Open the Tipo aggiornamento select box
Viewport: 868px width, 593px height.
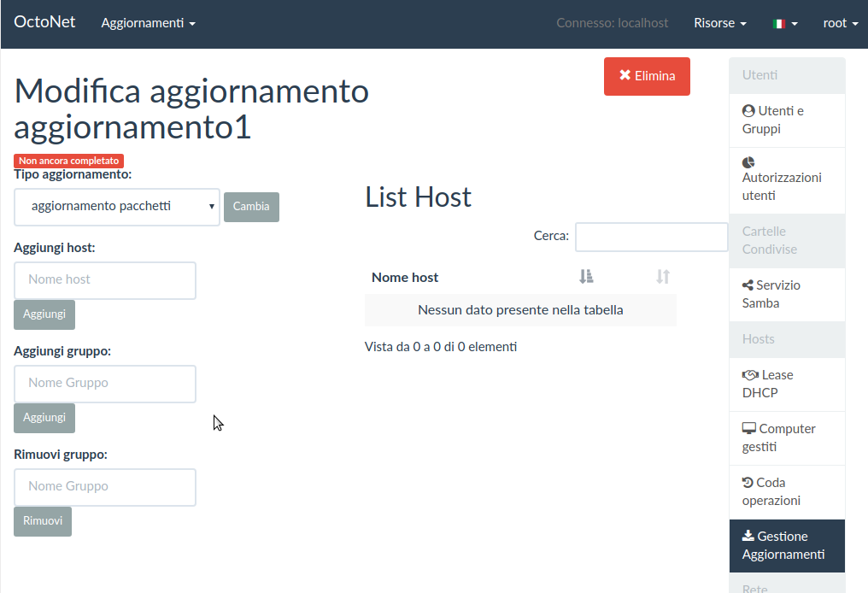(x=117, y=207)
